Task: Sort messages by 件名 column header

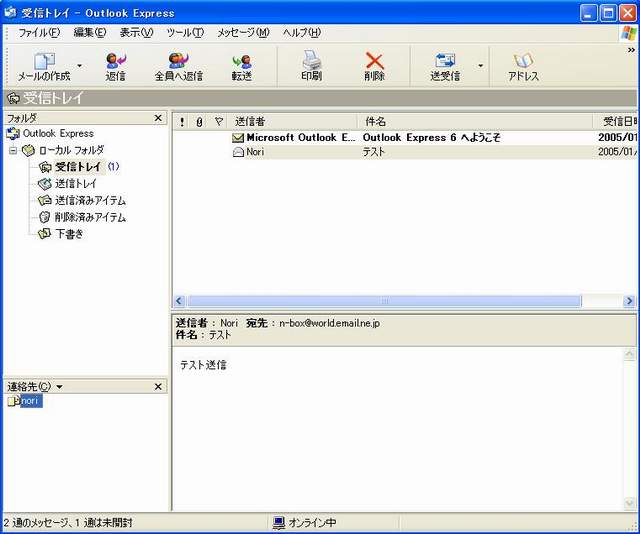Action: tap(475, 122)
